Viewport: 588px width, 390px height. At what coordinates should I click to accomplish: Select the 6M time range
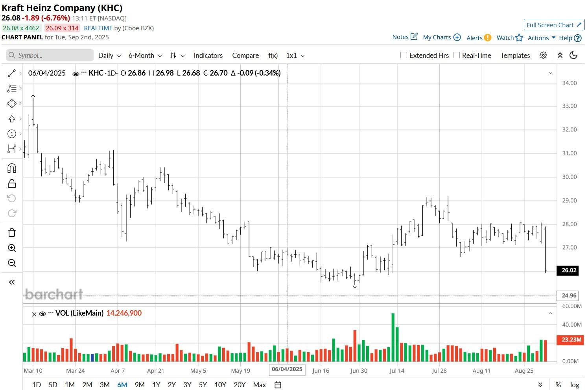tap(122, 384)
